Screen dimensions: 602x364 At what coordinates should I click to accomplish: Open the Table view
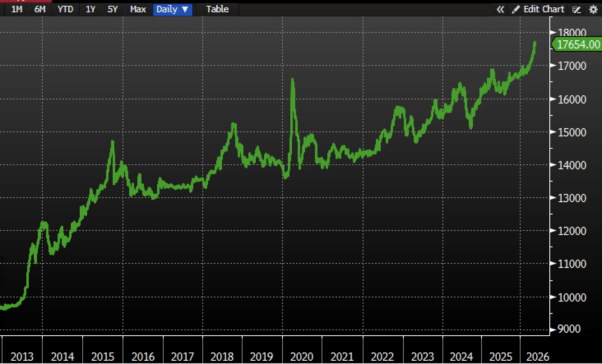click(218, 9)
